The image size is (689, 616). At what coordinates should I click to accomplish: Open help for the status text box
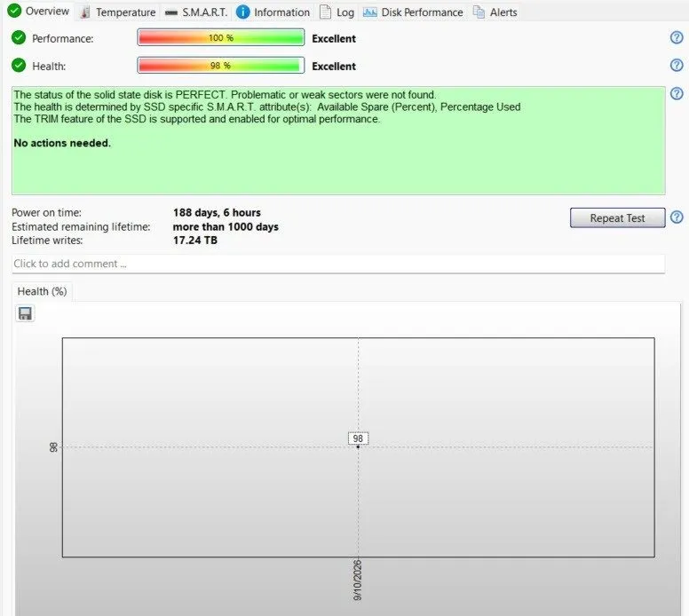pyautogui.click(x=677, y=93)
